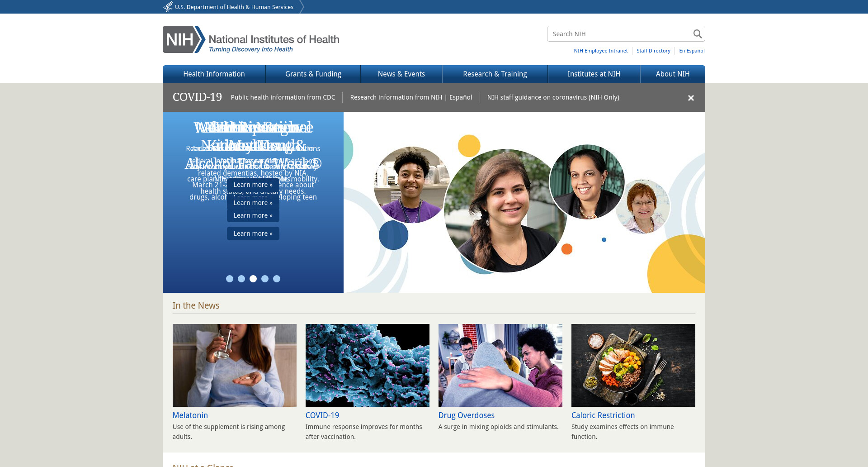Open Grants & Funding menu
This screenshot has width=868, height=467.
(x=313, y=74)
